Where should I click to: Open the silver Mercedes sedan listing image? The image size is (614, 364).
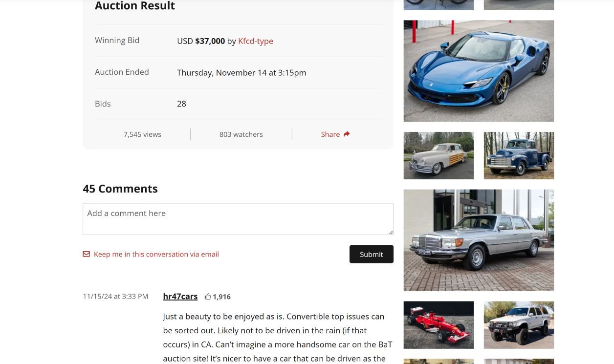coord(479,240)
